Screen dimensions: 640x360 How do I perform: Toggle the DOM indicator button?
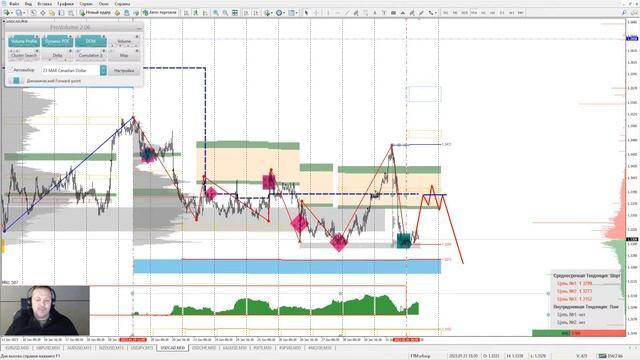[91, 41]
